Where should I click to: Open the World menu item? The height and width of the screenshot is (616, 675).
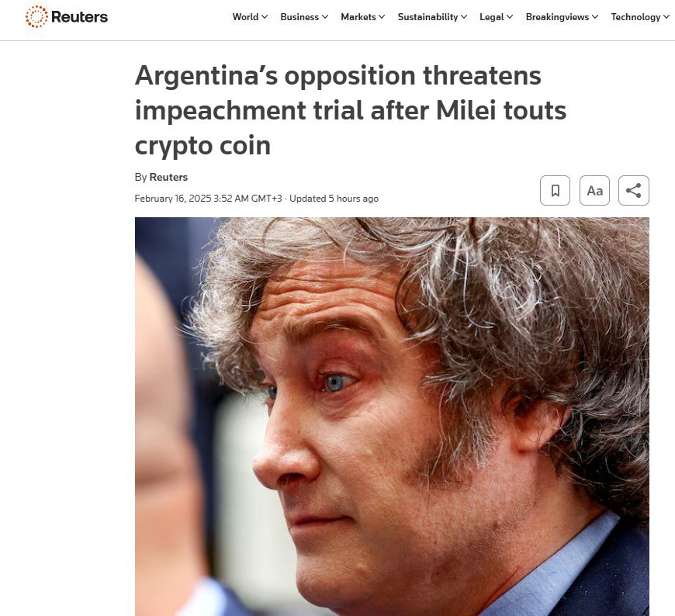(245, 17)
